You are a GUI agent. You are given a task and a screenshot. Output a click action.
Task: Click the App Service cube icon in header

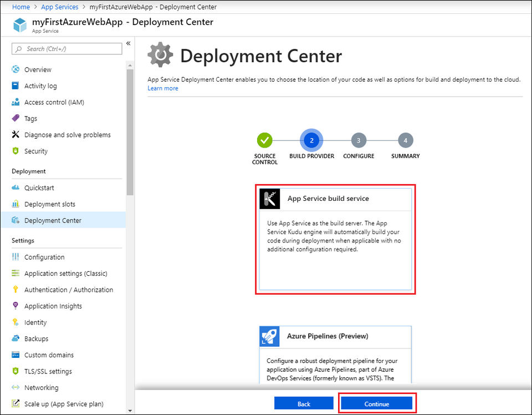tap(20, 25)
